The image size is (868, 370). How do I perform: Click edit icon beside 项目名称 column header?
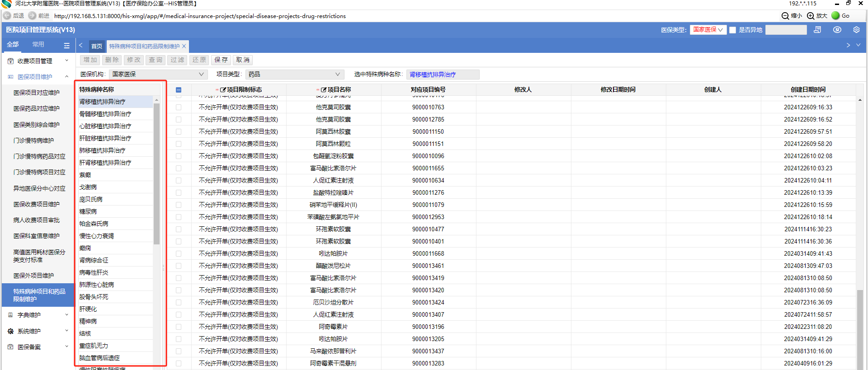click(x=324, y=89)
